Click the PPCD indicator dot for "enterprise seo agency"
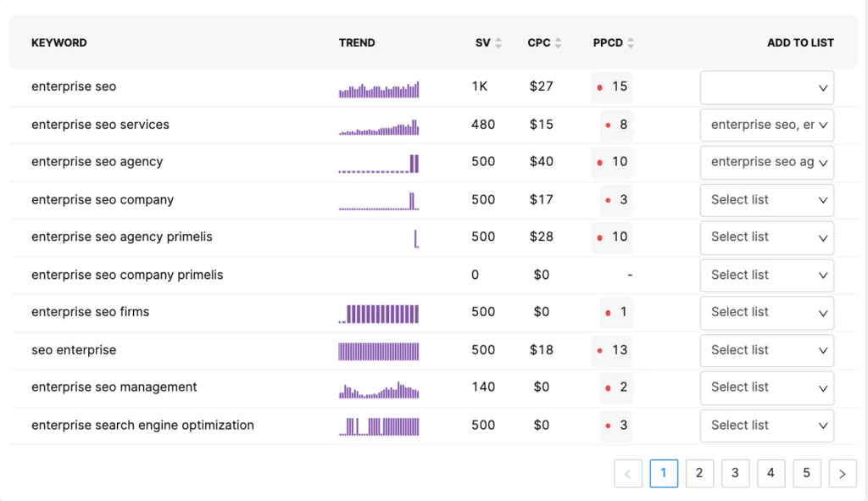 coord(598,162)
